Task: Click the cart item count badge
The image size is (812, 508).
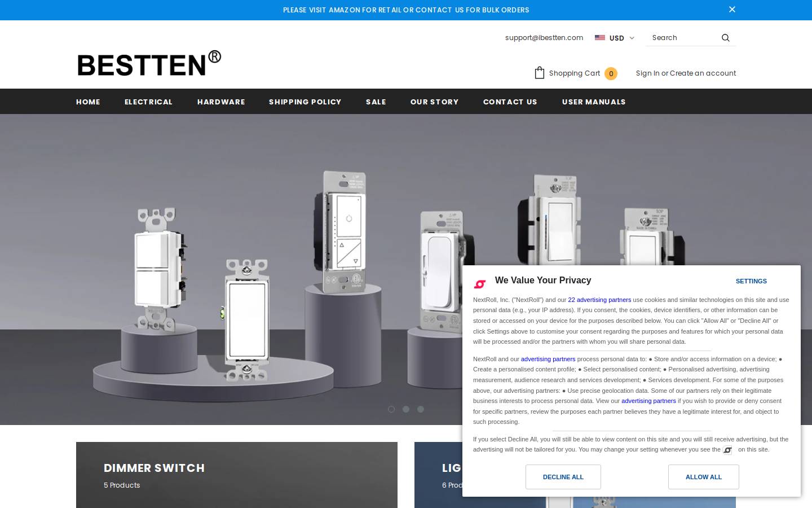Action: [x=611, y=73]
